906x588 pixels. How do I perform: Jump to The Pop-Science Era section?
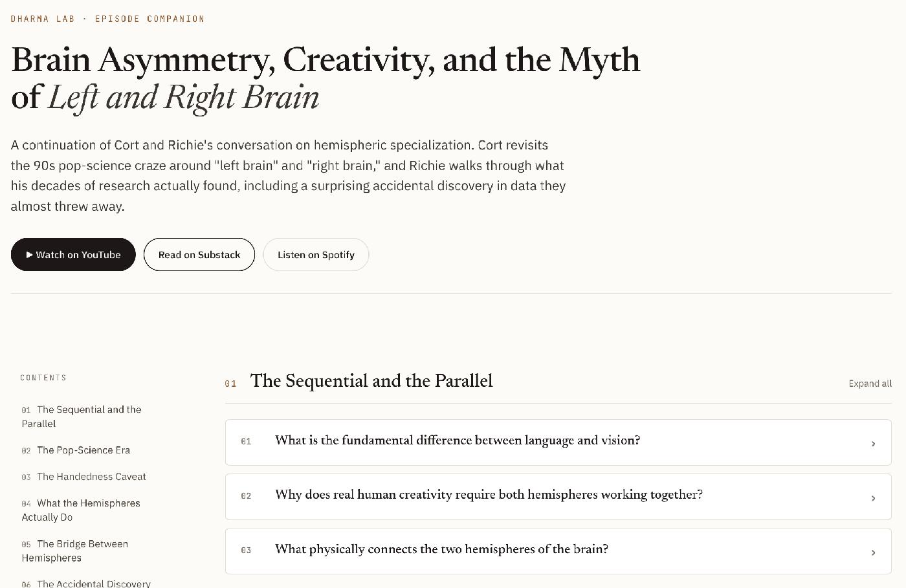pyautogui.click(x=76, y=450)
